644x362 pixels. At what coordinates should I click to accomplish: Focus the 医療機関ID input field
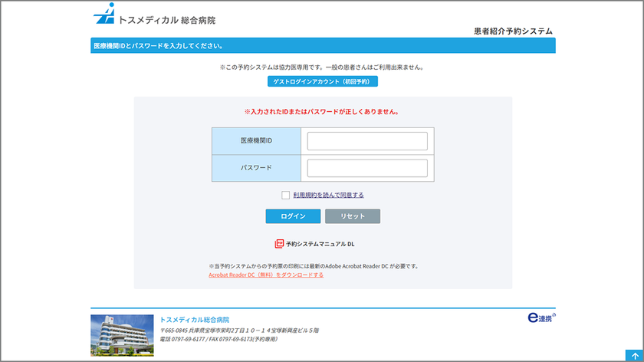pyautogui.click(x=367, y=141)
